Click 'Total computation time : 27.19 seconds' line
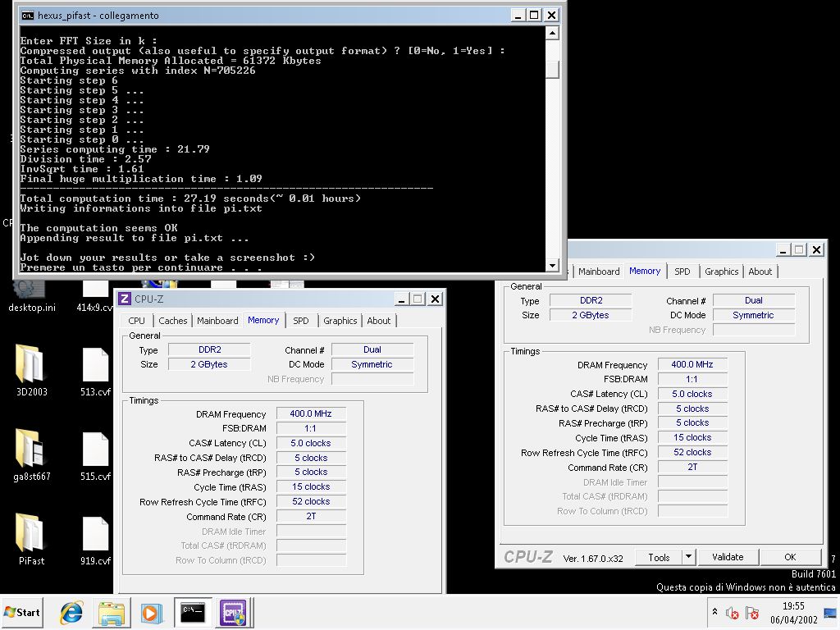Viewport: 840px width, 630px height. pyautogui.click(x=190, y=199)
